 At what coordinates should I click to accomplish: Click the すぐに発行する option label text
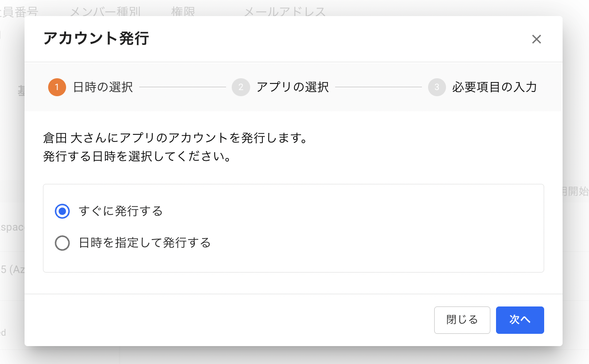tap(121, 211)
